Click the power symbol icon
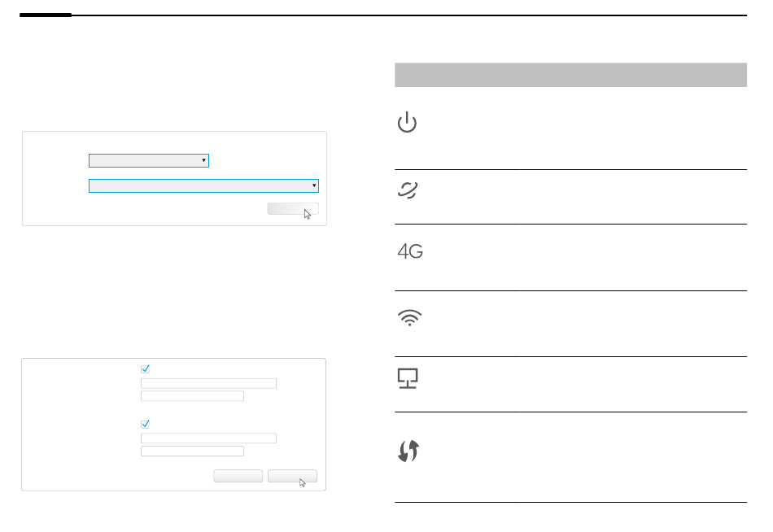Viewport: 773px width, 532px height. coord(407,122)
